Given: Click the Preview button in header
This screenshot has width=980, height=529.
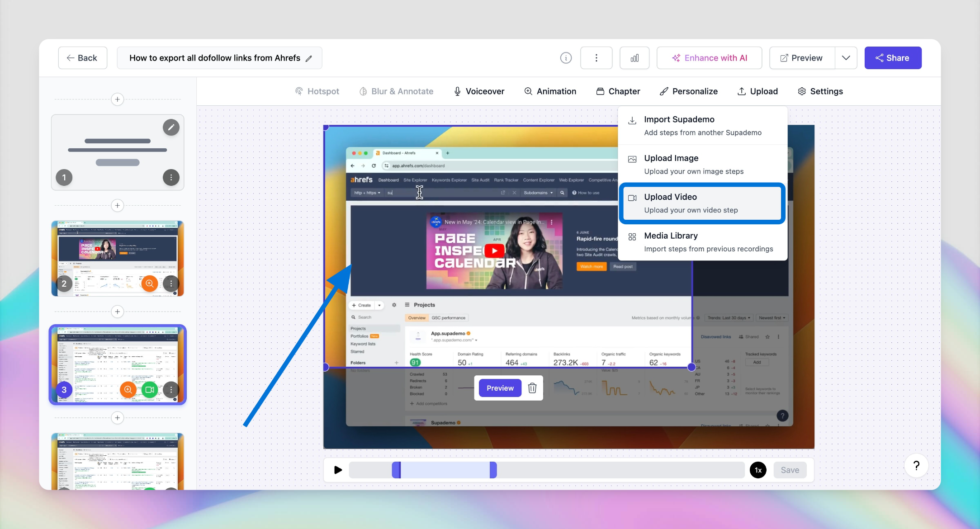Looking at the screenshot, I should pyautogui.click(x=802, y=58).
